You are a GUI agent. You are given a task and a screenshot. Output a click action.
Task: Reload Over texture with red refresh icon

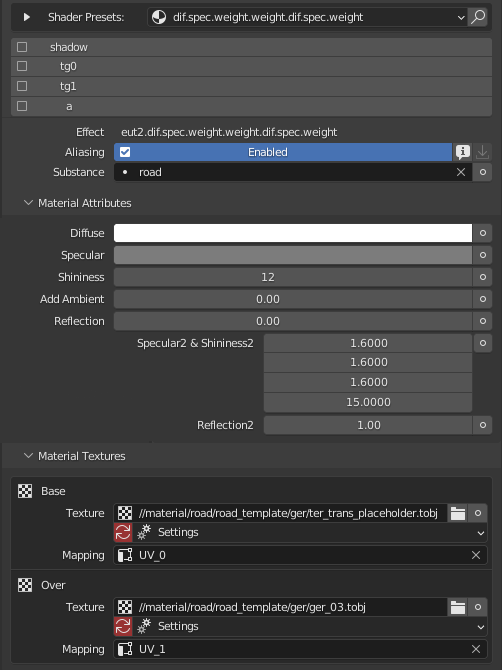pyautogui.click(x=123, y=626)
